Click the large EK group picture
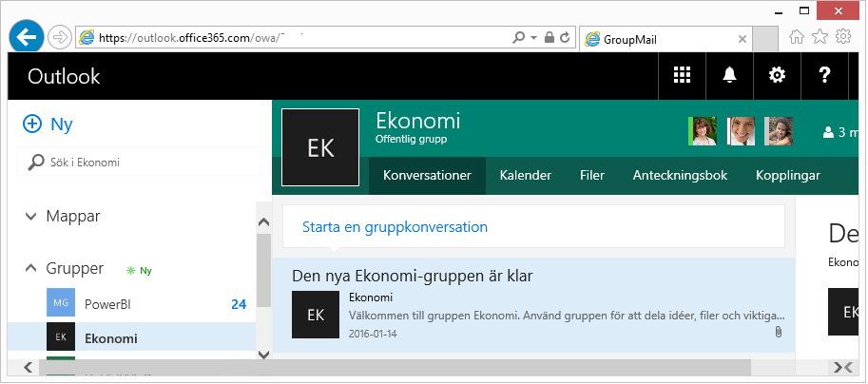This screenshot has height=384, width=868. 320,147
